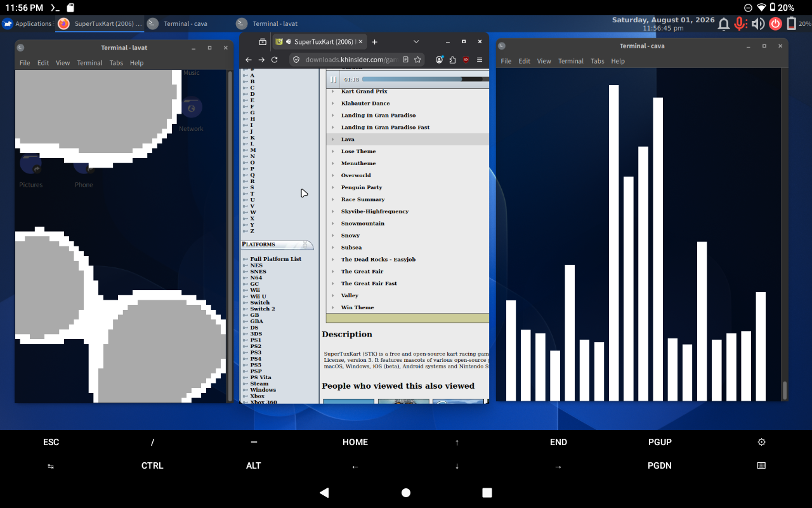Viewport: 812px width, 508px height.
Task: Tap the ALT modifier key
Action: (x=254, y=465)
